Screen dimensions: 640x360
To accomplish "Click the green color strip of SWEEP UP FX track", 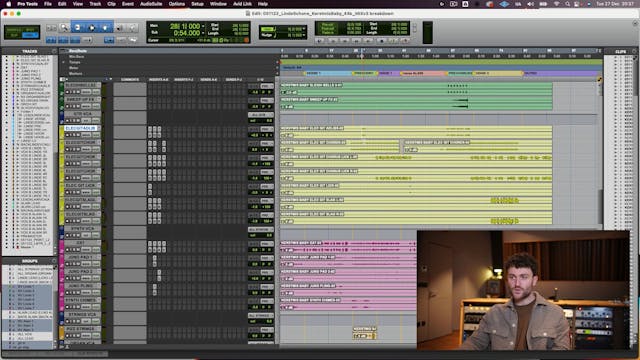I will pyautogui.click(x=62, y=103).
